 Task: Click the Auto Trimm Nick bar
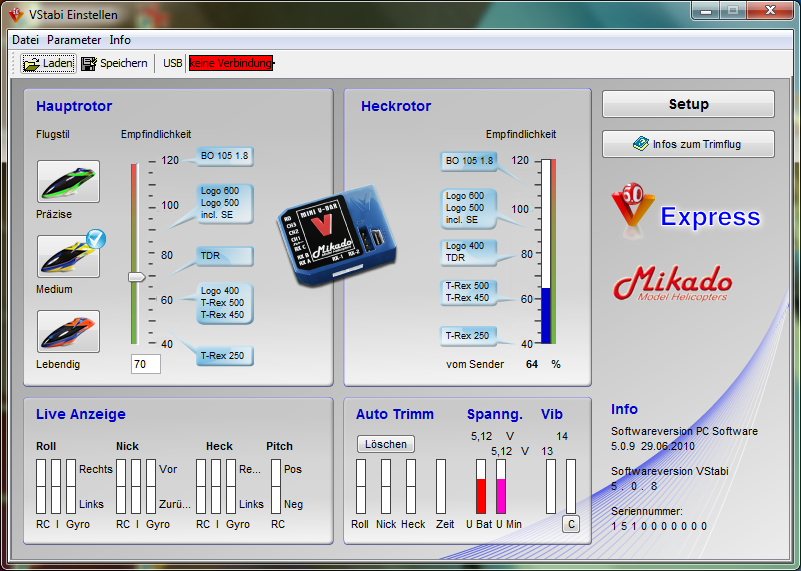pos(386,486)
